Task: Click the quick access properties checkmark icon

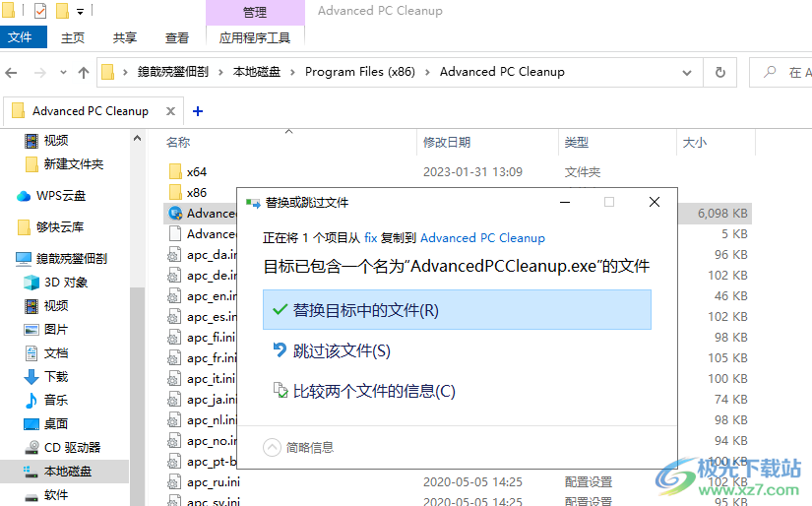Action: pyautogui.click(x=40, y=11)
